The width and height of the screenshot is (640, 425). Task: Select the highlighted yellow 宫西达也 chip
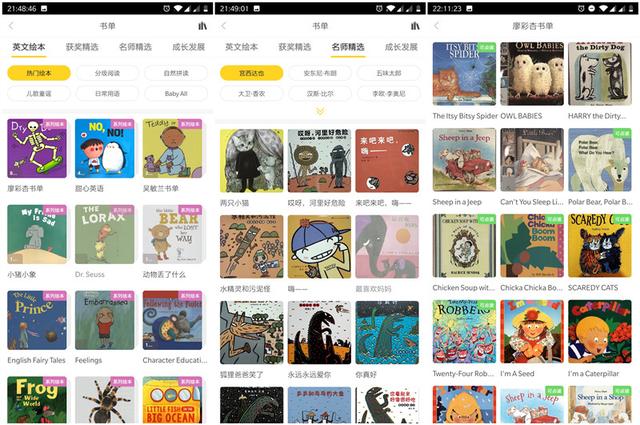click(251, 73)
